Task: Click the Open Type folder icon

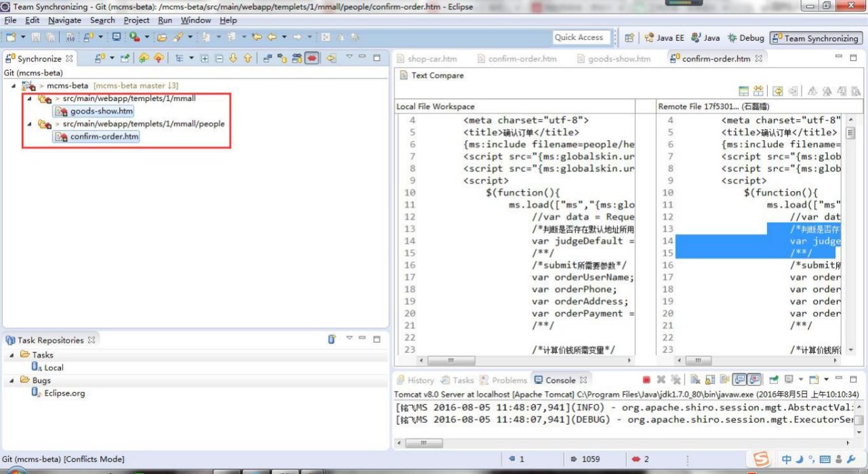Action: pyautogui.click(x=162, y=37)
